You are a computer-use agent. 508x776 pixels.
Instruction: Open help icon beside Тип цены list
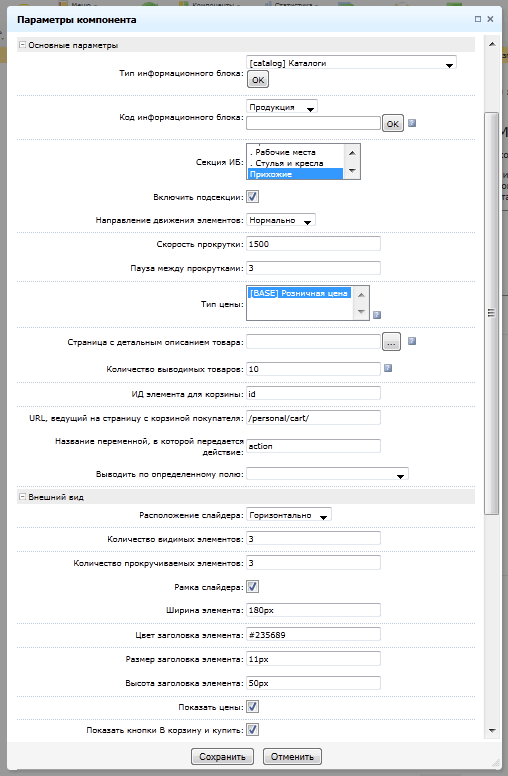pyautogui.click(x=377, y=314)
